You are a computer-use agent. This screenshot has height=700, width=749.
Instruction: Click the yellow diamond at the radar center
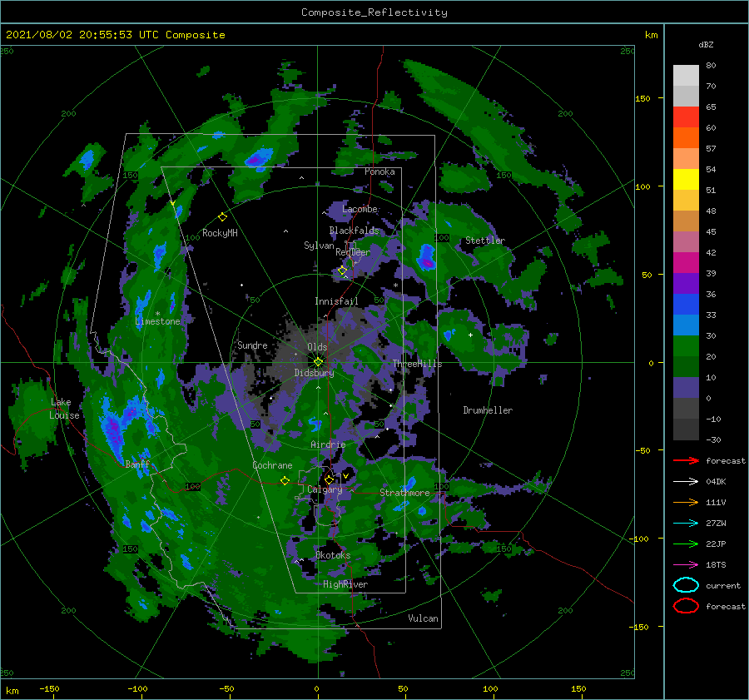pos(318,362)
